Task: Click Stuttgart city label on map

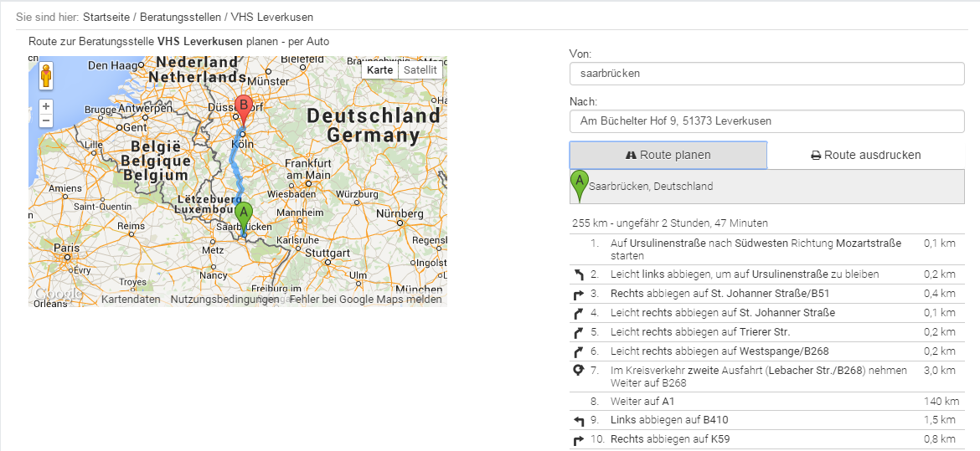Action: point(327,253)
